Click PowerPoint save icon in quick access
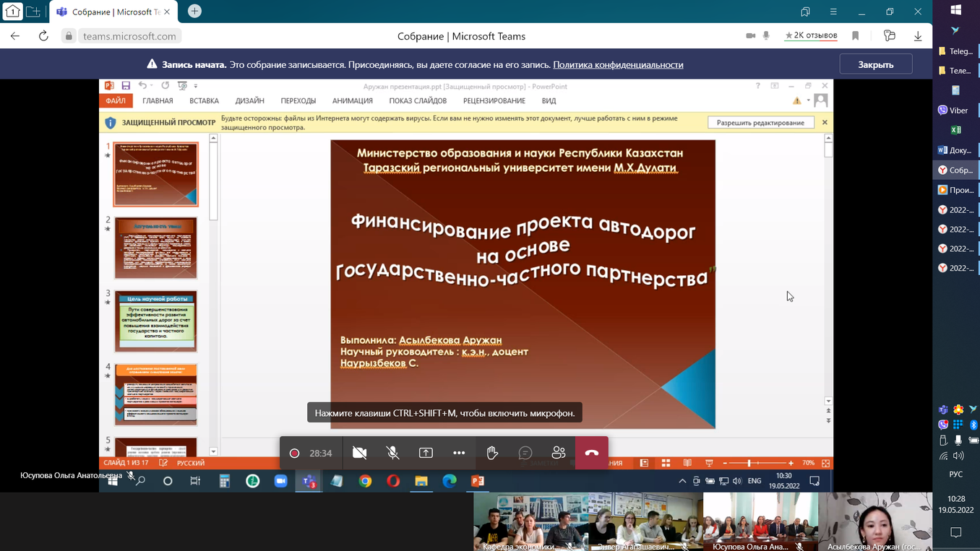Viewport: 980px width, 551px height. (x=126, y=86)
